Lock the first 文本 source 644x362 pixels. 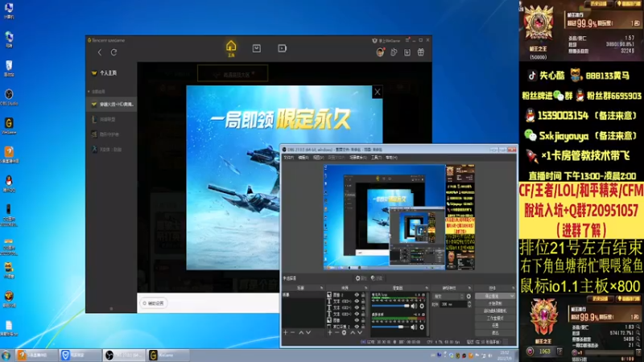point(363,301)
